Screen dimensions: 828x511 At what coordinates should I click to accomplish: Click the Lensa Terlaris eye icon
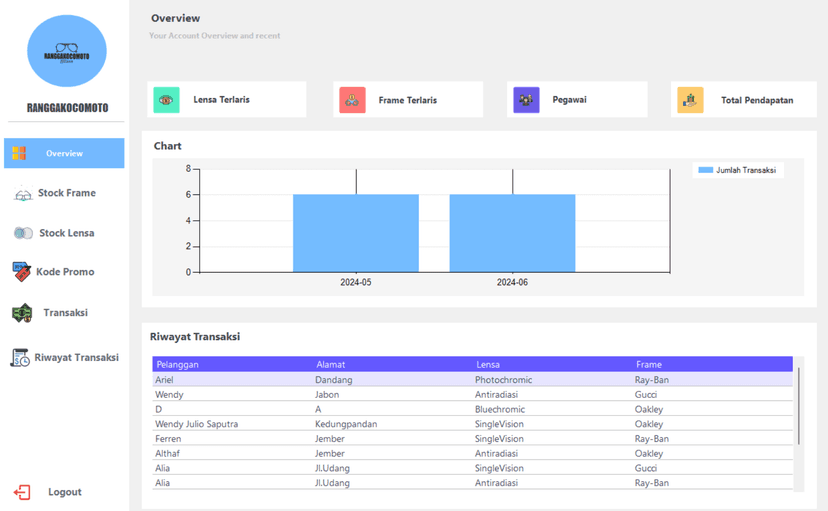point(166,100)
